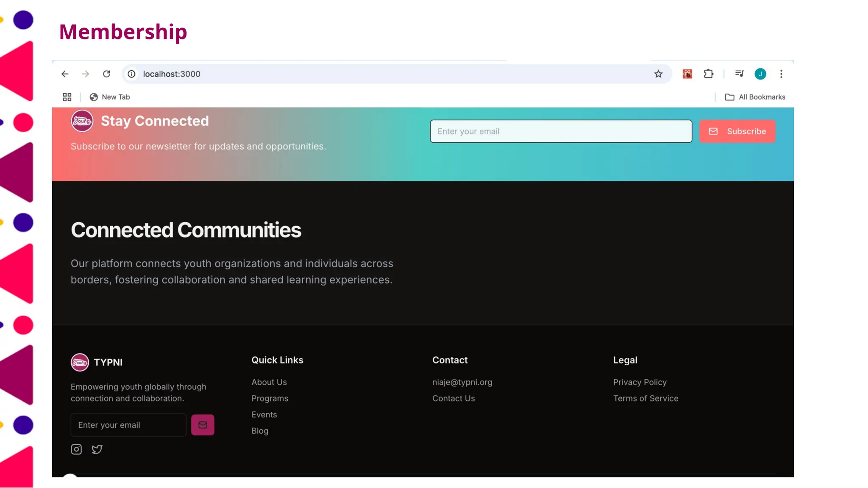
Task: Open the Chrome profile avatar J
Action: pos(760,74)
